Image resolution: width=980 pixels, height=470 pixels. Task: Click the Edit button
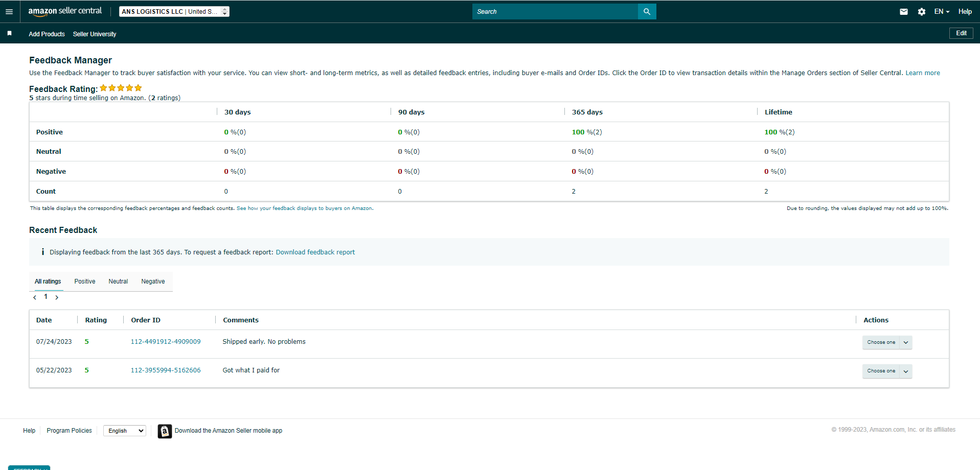click(x=961, y=33)
